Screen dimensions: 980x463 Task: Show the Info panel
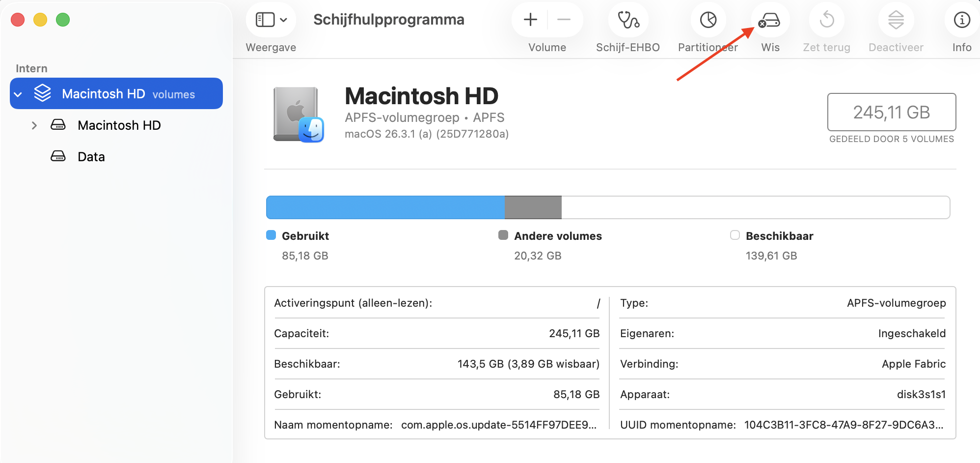tap(961, 20)
